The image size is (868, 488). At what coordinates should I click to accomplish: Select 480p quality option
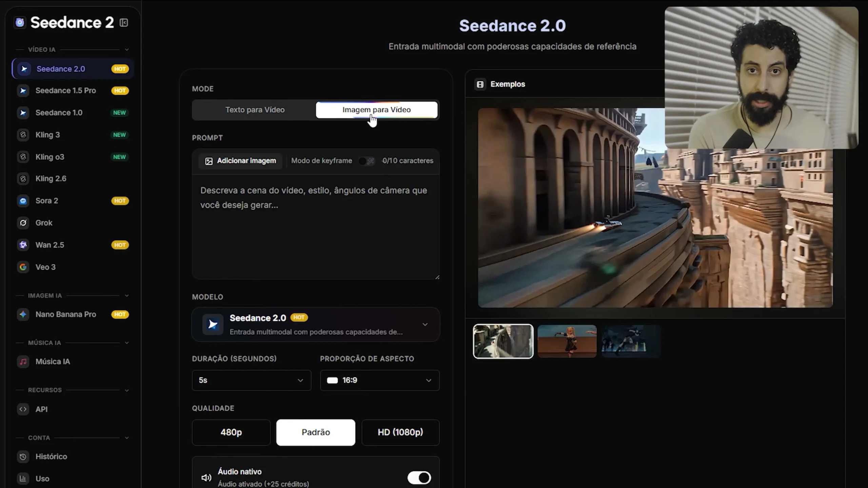[x=231, y=432]
